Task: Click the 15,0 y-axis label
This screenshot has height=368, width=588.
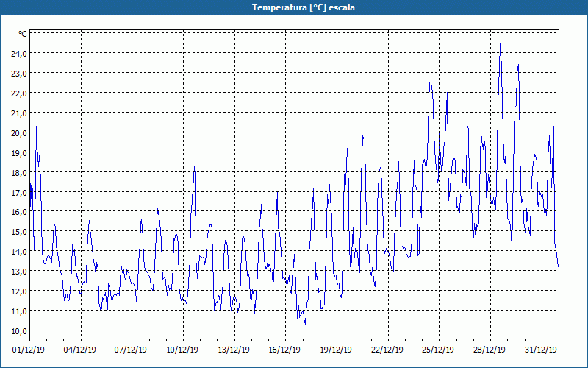Action: tap(20, 232)
